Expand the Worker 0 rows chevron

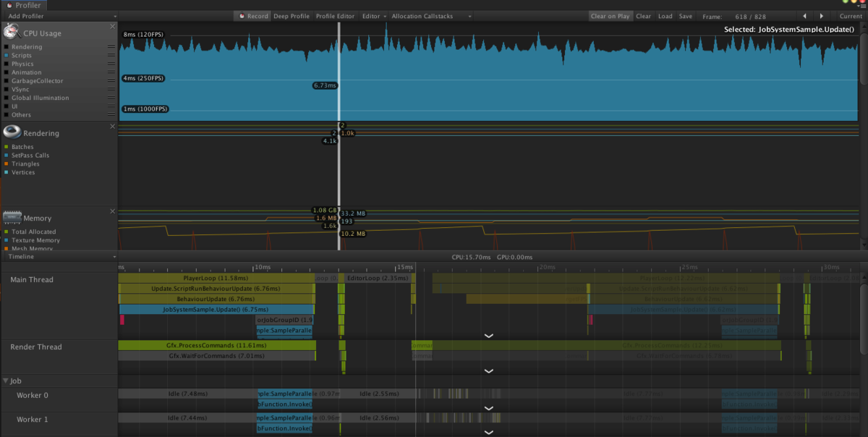click(489, 408)
